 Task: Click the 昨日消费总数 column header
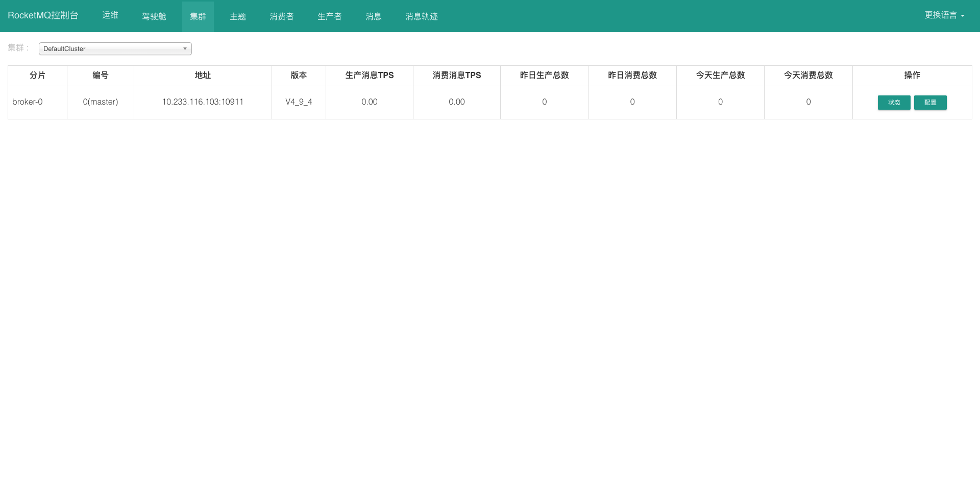pyautogui.click(x=632, y=76)
